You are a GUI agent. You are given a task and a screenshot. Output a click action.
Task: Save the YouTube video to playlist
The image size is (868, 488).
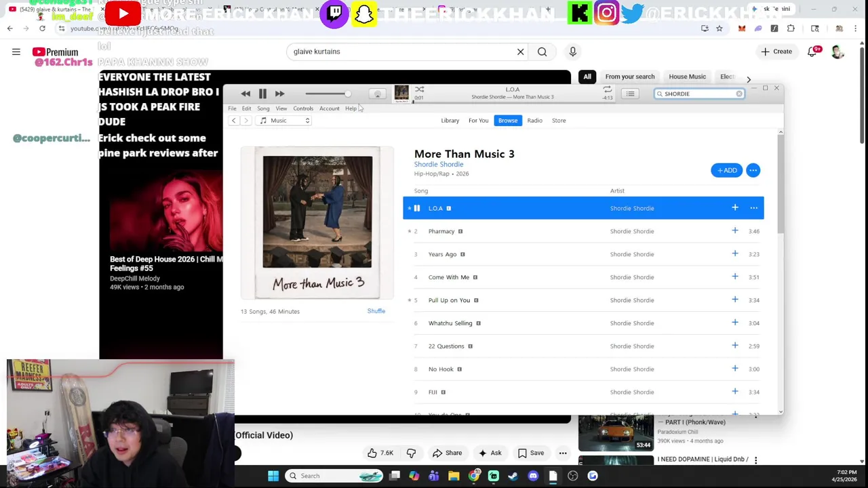pyautogui.click(x=530, y=453)
